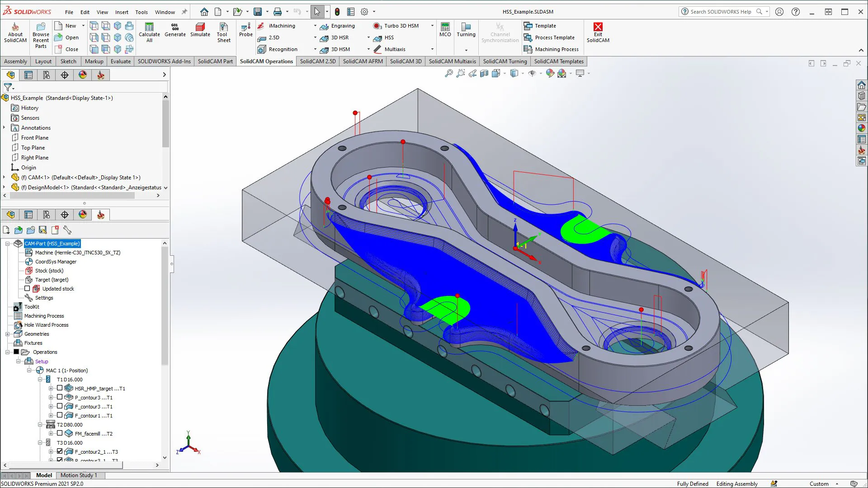
Task: Select the Turning operation icon
Action: point(466,27)
